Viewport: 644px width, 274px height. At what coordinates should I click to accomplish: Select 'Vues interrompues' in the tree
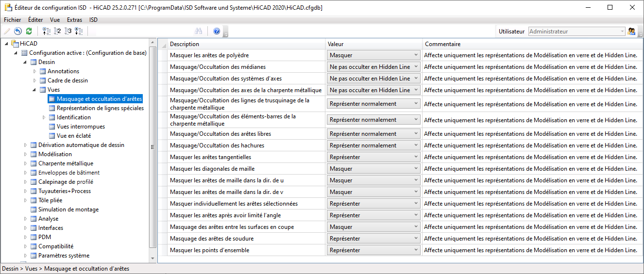[81, 127]
